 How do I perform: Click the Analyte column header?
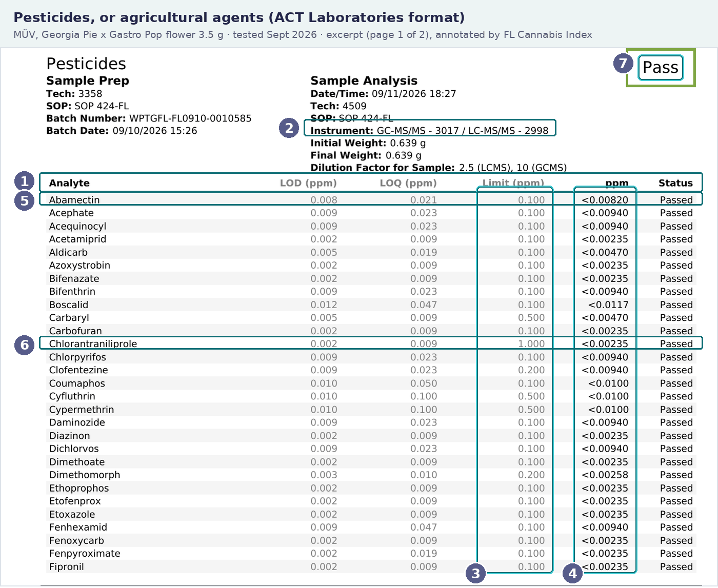(69, 183)
